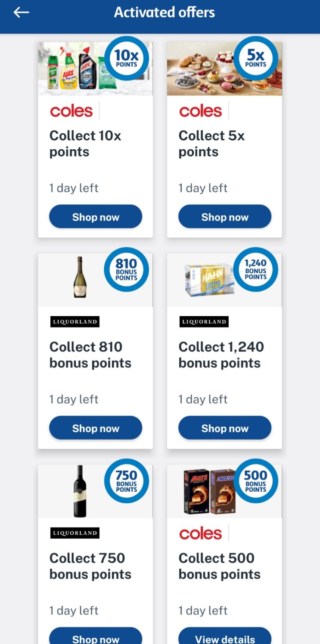Screen dimensions: 320x644
Task: Tap the 10x points badge
Action: click(126, 58)
